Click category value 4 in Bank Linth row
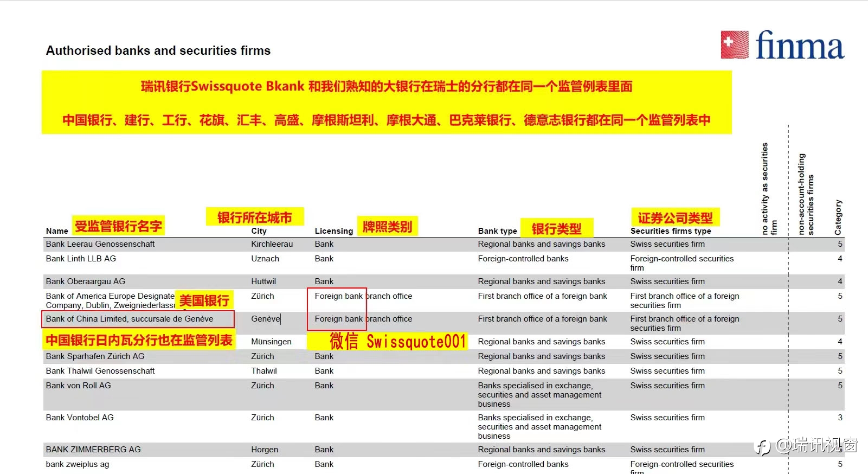The height and width of the screenshot is (474, 868). point(840,259)
